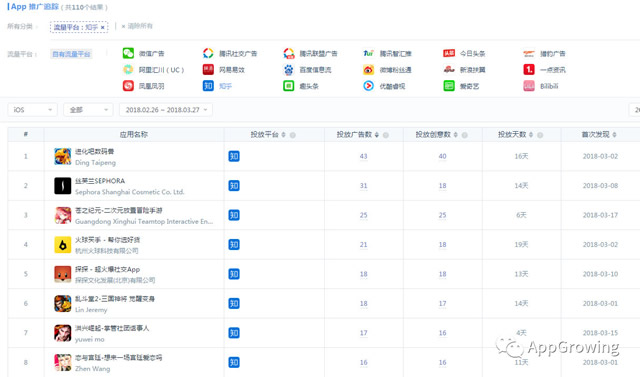Select the Youku 优酷睿视 platform icon
Screen dimensions: 640x377
click(x=369, y=86)
